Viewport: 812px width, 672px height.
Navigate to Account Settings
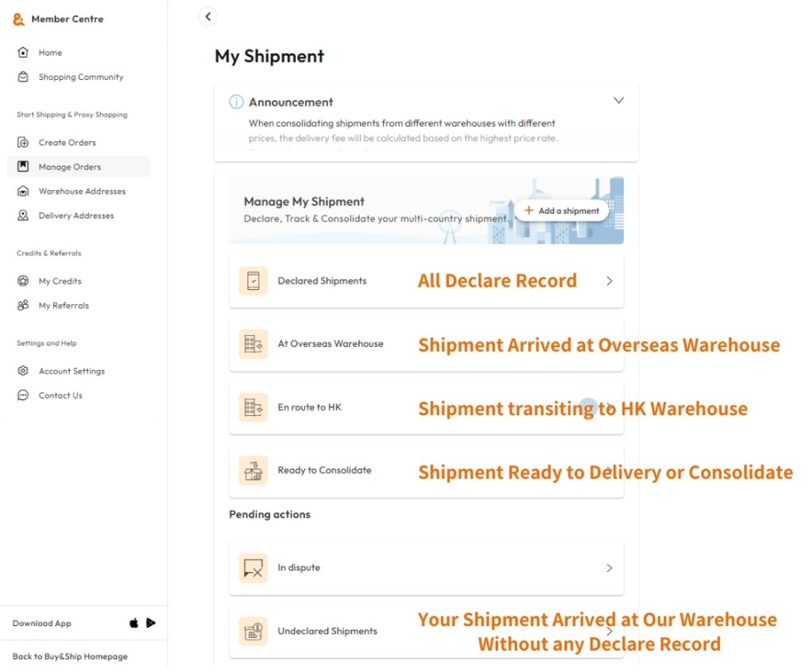click(x=71, y=372)
